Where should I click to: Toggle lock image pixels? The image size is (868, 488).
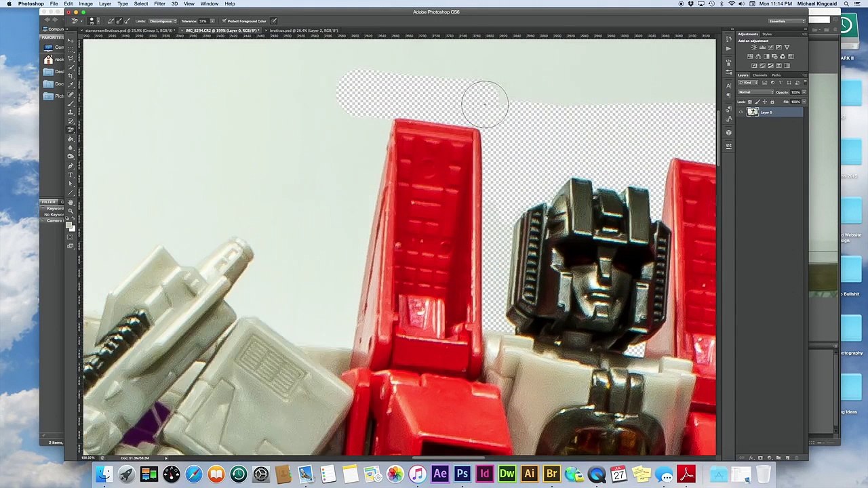pyautogui.click(x=757, y=102)
